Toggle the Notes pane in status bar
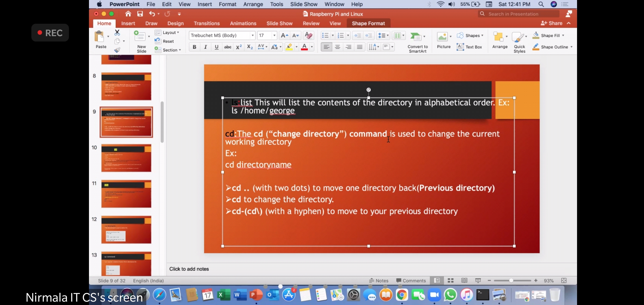 379,280
